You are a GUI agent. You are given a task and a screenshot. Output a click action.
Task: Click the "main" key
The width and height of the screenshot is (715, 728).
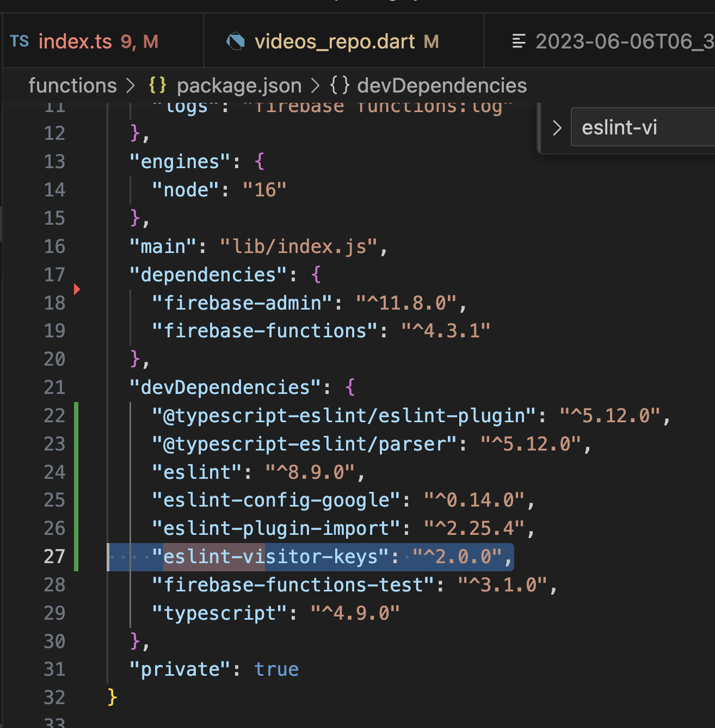pyautogui.click(x=163, y=246)
